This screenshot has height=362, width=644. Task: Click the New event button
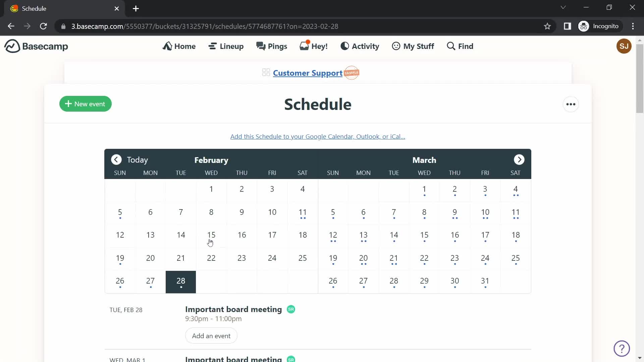click(x=86, y=104)
